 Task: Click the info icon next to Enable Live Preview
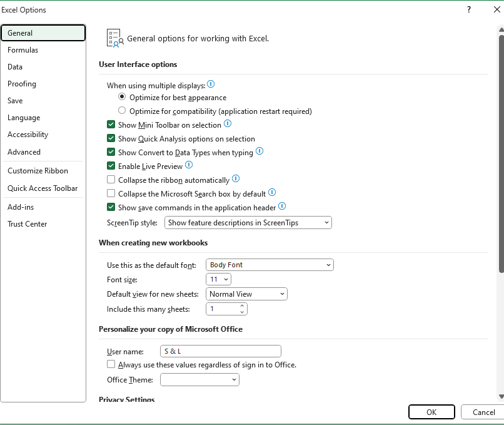pos(188,165)
